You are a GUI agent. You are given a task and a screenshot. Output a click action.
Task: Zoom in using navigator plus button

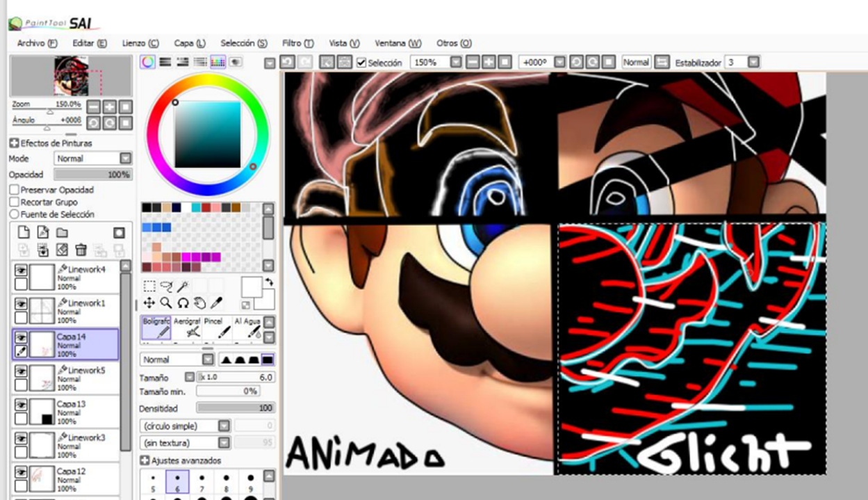pos(110,106)
